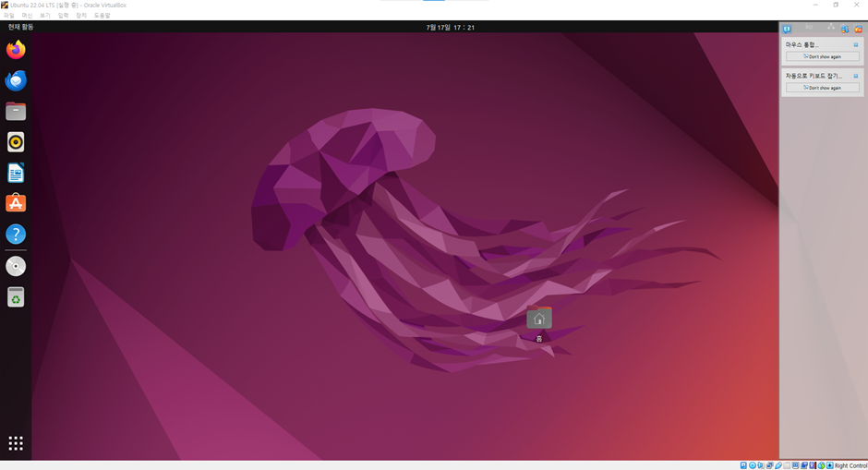Image resolution: width=868 pixels, height=470 pixels.
Task: Open the 파일 menu
Action: (8, 16)
